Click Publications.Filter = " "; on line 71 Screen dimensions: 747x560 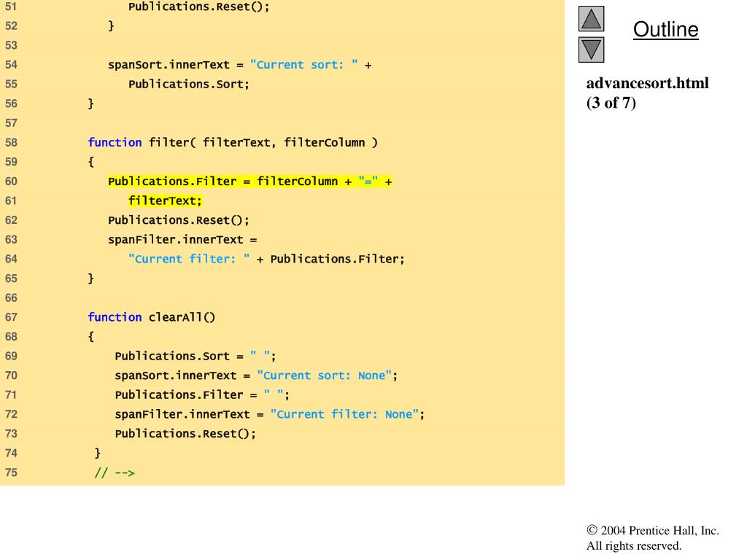pos(202,395)
